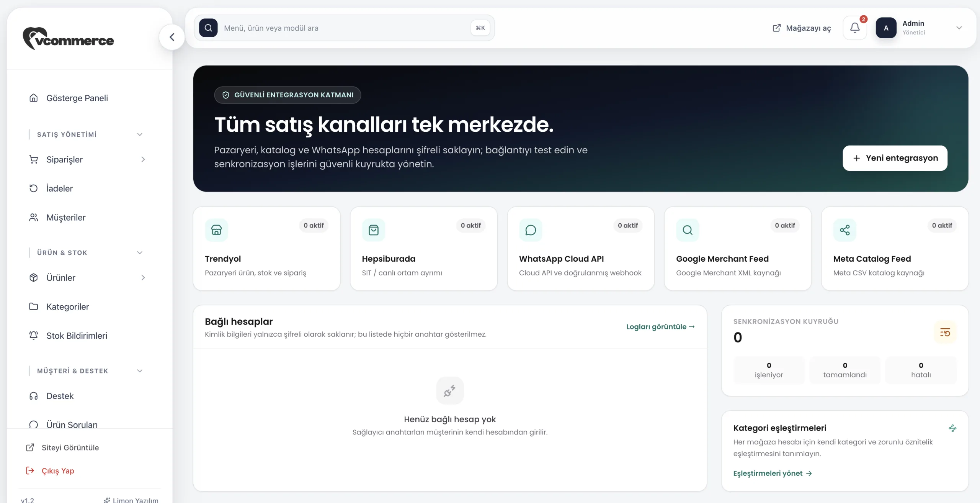The height and width of the screenshot is (503, 980).
Task: Click the Gösterge Paneli home icon
Action: tap(34, 98)
